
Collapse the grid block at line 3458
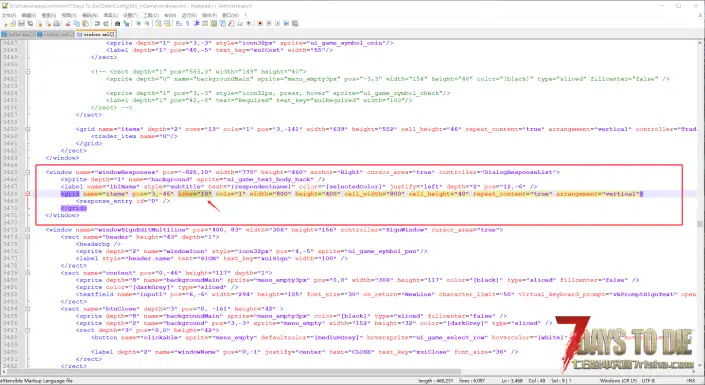pos(27,129)
